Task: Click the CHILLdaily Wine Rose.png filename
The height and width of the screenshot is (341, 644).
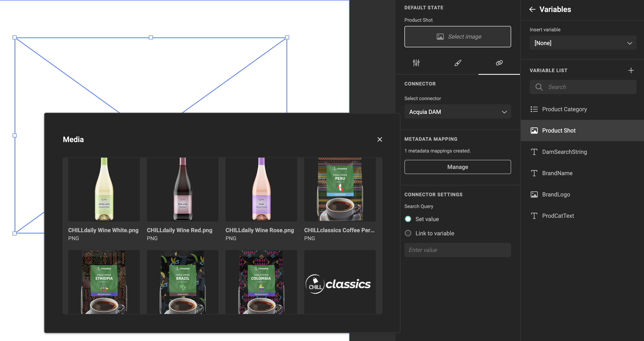Action: [x=260, y=230]
